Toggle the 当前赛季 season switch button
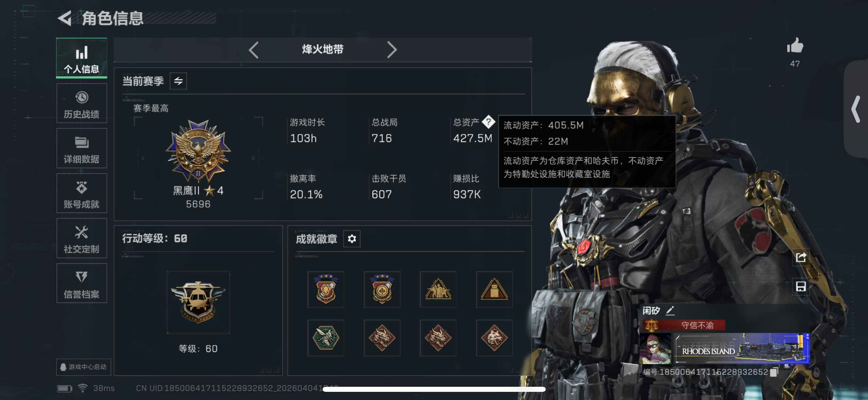868x400 pixels. point(178,81)
